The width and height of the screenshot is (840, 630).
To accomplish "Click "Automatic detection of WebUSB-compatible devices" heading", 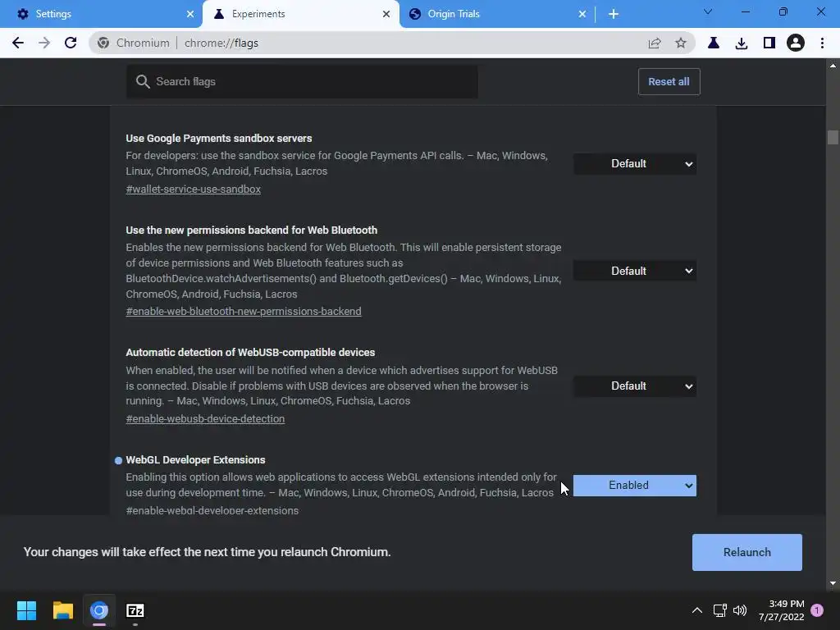I will [x=250, y=353].
